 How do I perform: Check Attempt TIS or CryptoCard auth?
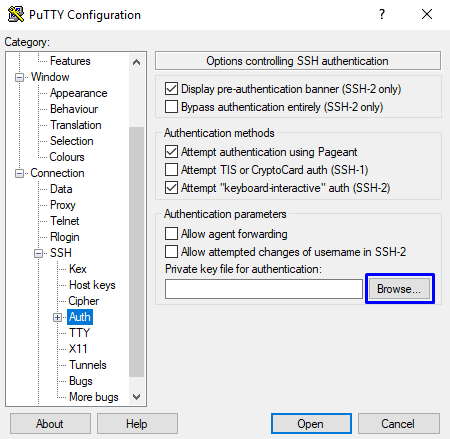[x=171, y=170]
